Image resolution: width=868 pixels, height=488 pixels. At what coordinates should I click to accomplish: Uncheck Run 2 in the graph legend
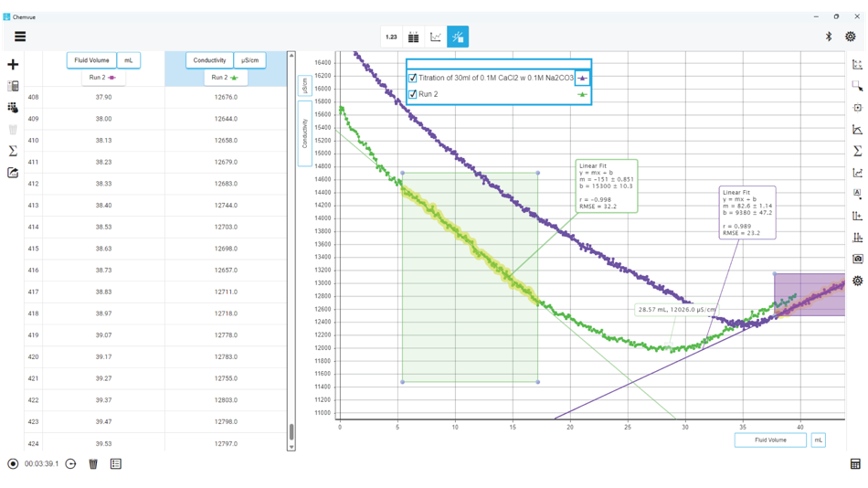coord(412,94)
